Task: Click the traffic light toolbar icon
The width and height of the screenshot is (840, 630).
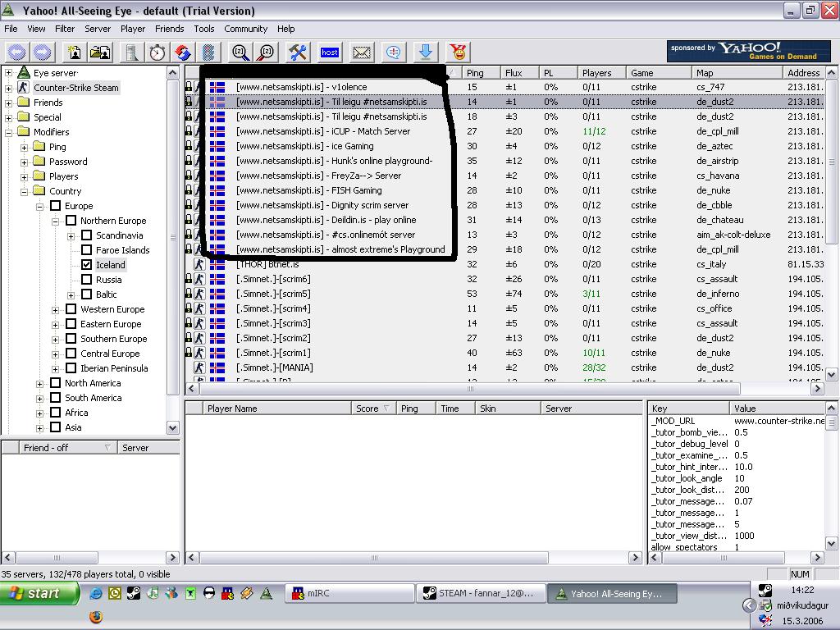Action: [x=208, y=52]
